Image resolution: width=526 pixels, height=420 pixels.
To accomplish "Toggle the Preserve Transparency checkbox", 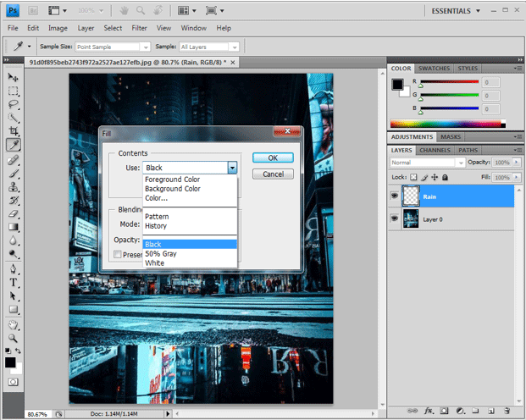I will coord(117,253).
